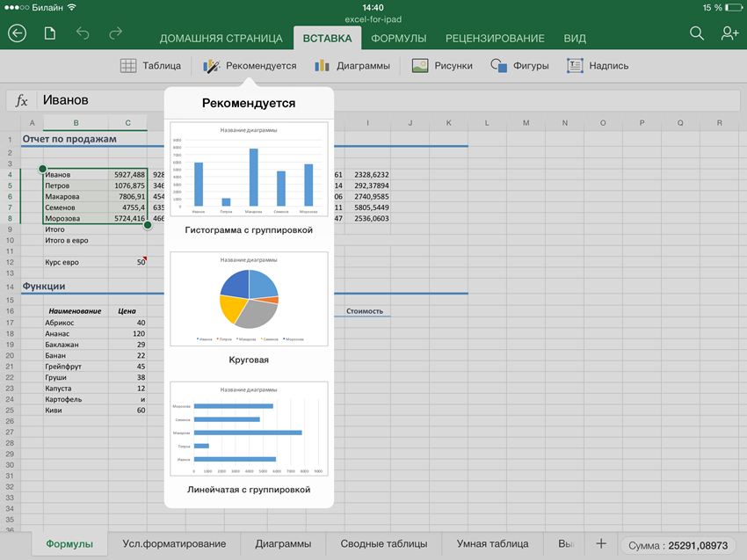The image size is (747, 560).
Task: Tap the top-left selection handle
Action: coord(43,169)
